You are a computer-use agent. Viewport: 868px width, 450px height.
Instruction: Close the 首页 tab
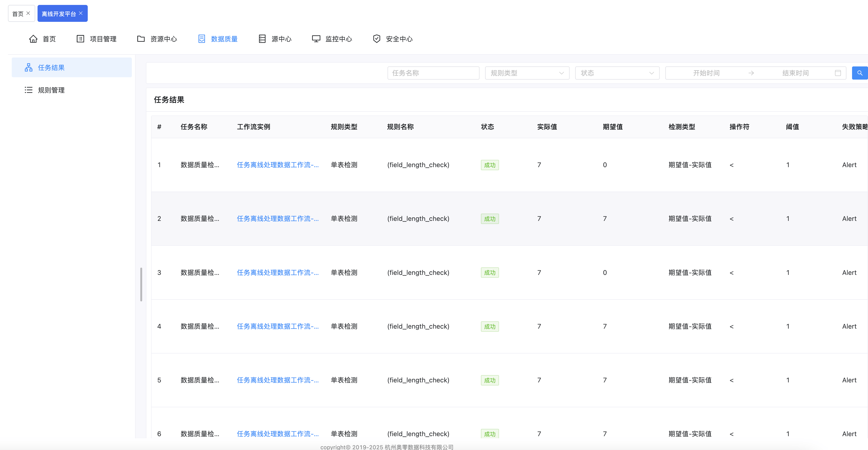click(x=28, y=13)
